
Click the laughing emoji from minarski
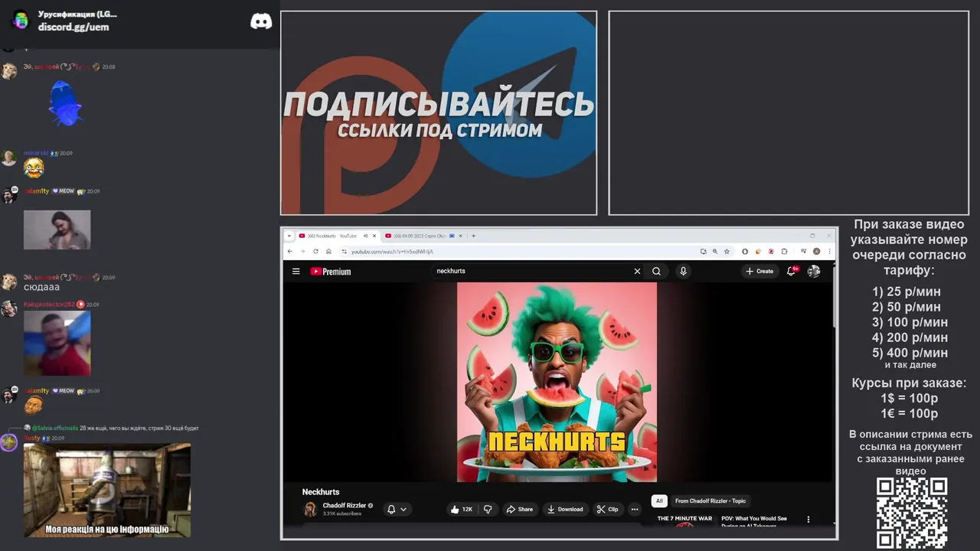[x=34, y=168]
